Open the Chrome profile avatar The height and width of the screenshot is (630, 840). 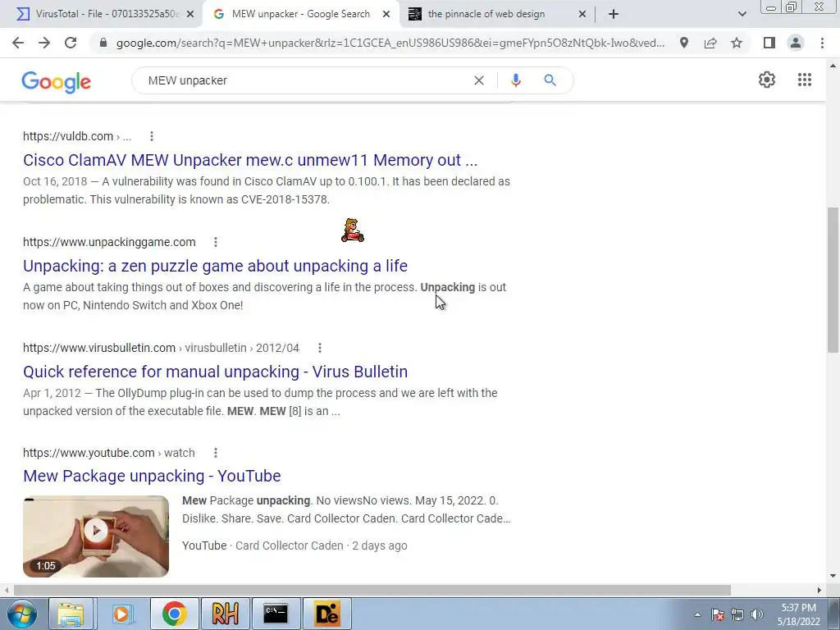coord(796,43)
